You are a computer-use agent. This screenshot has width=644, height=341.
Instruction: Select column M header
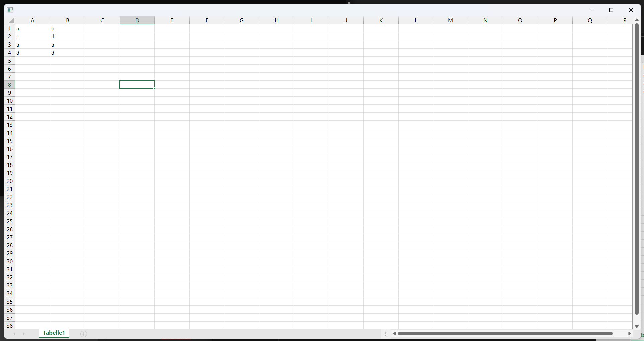[451, 20]
